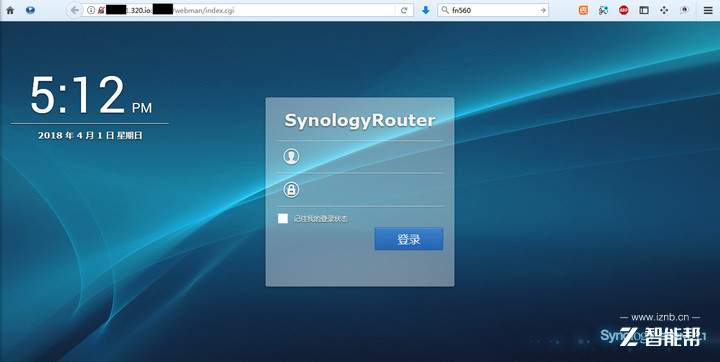The height and width of the screenshot is (362, 720).
Task: Click the magnifier icon in the search box
Action: point(444,10)
